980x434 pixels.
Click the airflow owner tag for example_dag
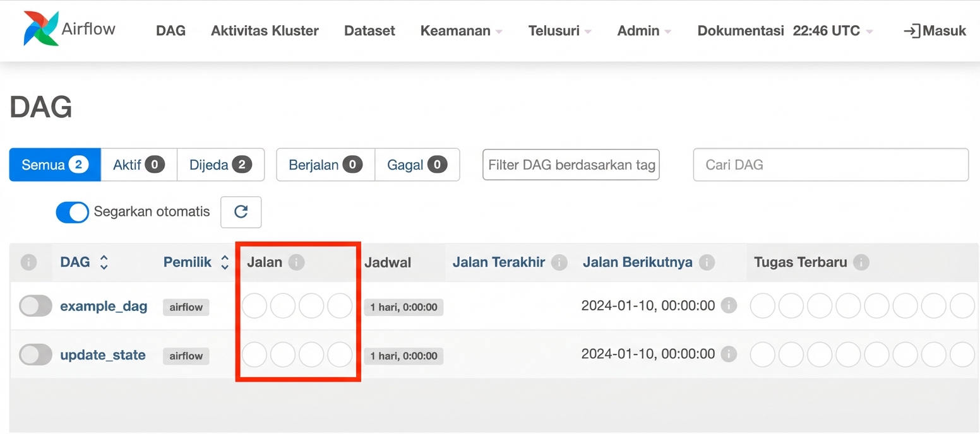[x=186, y=307]
